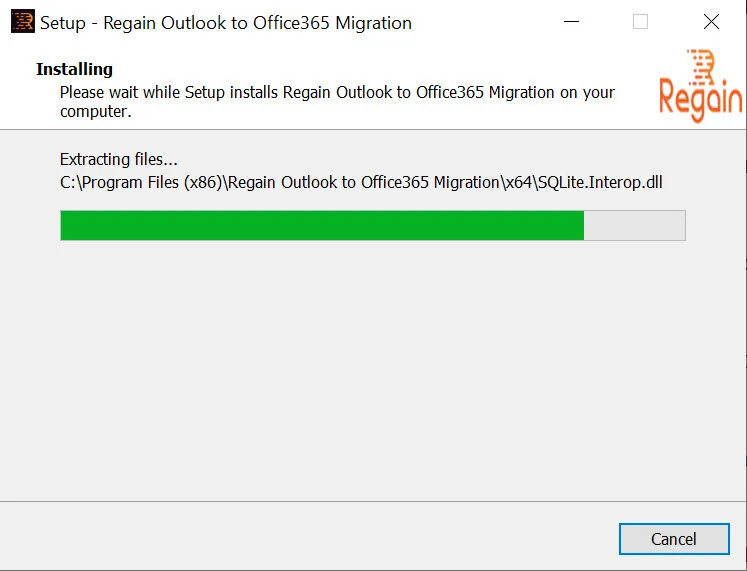This screenshot has height=571, width=747.
Task: Select the bold Installing heading
Action: [74, 70]
